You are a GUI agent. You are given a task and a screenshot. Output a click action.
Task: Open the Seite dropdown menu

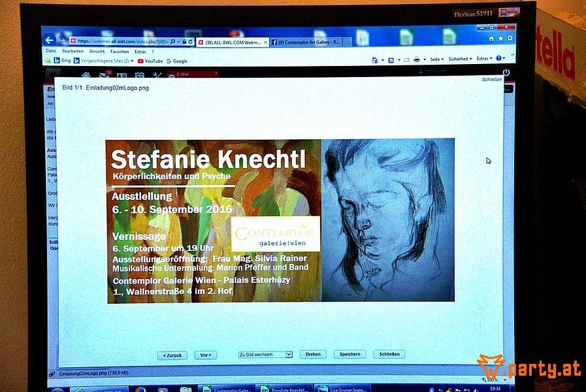(x=437, y=59)
